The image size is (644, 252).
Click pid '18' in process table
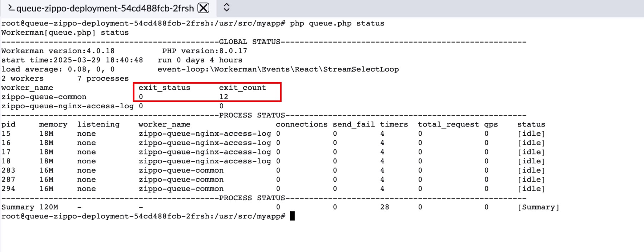pyautogui.click(x=6, y=161)
